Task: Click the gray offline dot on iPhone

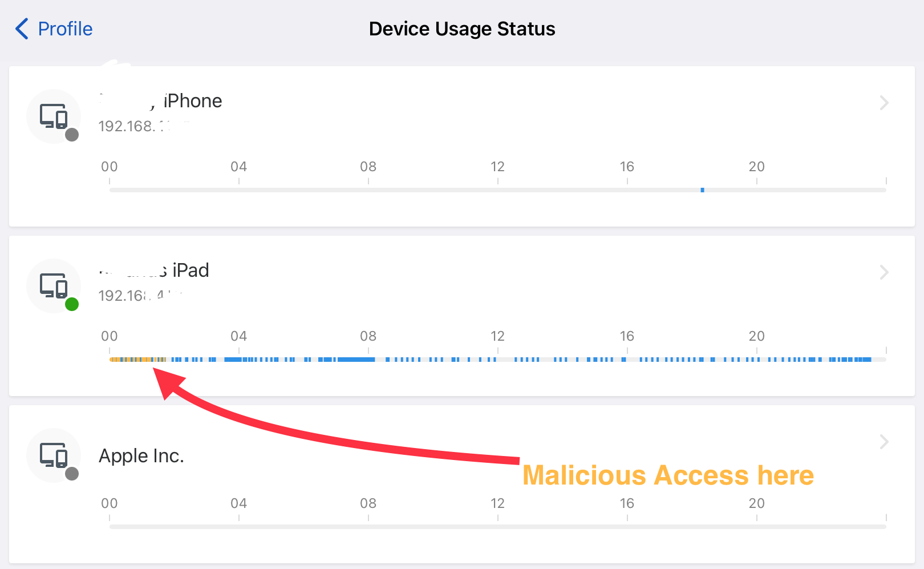Action: [x=72, y=135]
